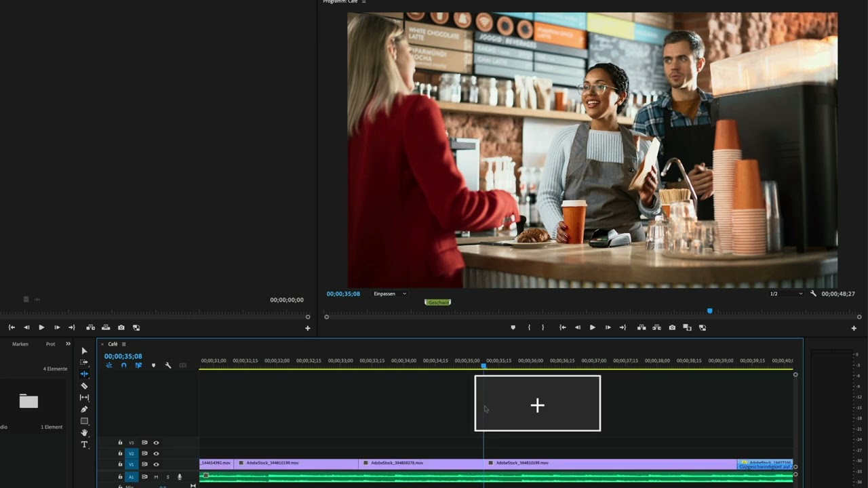Image resolution: width=868 pixels, height=488 pixels.
Task: Toggle timeline snapping magnet
Action: click(123, 365)
